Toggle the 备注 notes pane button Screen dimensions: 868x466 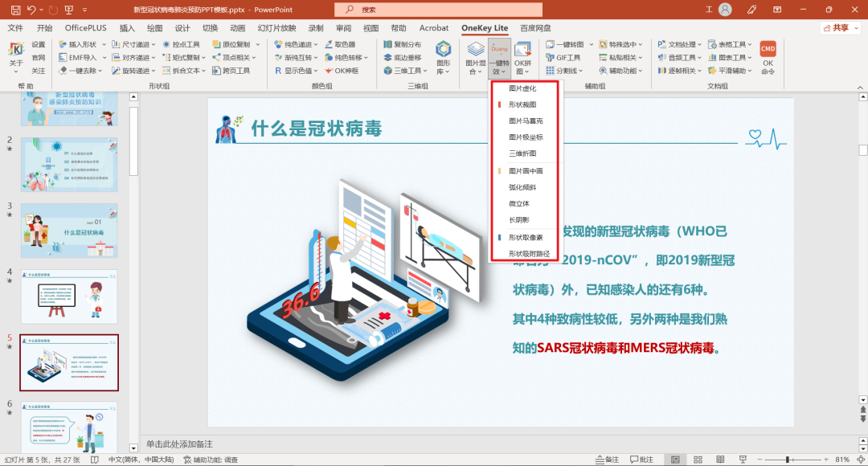click(x=608, y=460)
